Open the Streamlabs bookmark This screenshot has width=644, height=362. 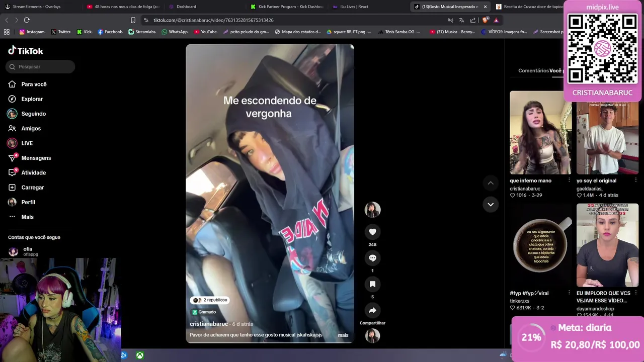(x=142, y=32)
